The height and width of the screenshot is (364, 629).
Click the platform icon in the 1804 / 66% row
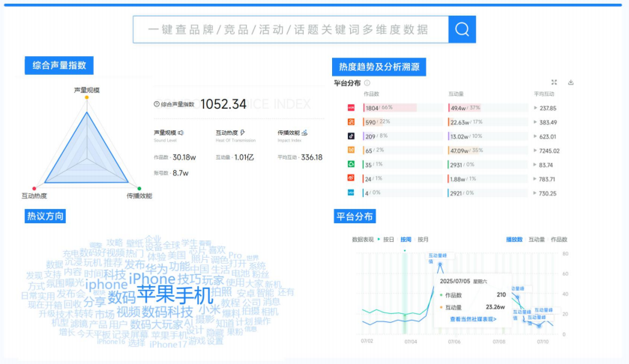[x=351, y=107]
